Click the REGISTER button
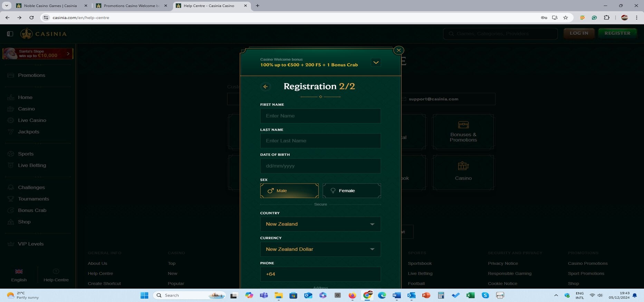The height and width of the screenshot is (302, 644). [x=617, y=33]
